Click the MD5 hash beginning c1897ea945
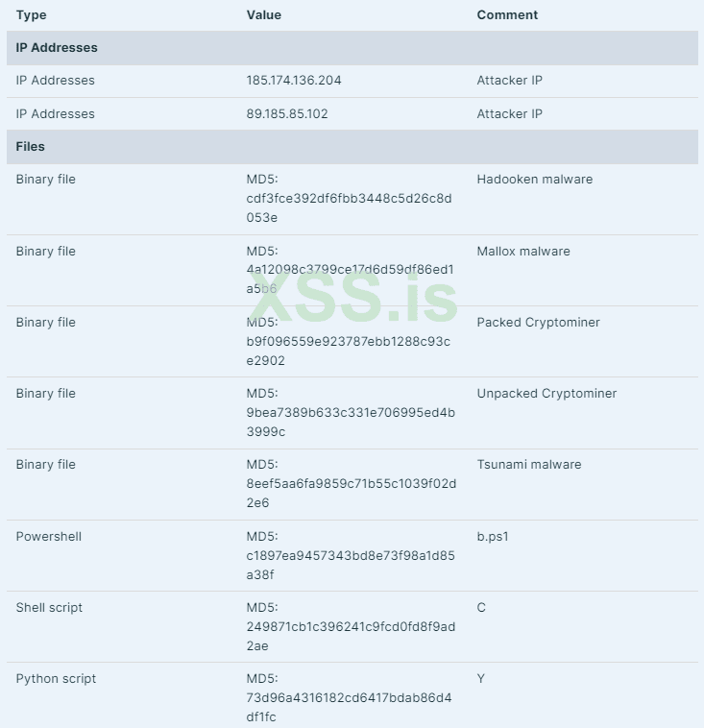Screen dimensions: 704x728 pyautogui.click(x=351, y=555)
